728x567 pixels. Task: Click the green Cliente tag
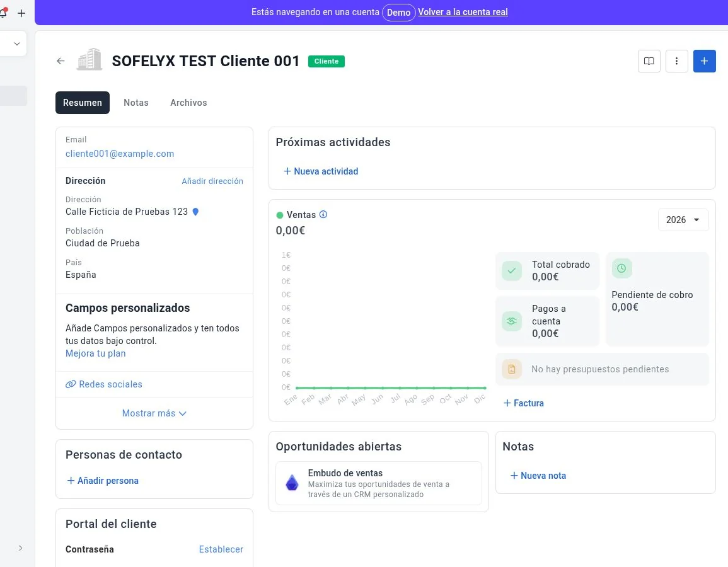[x=326, y=61]
